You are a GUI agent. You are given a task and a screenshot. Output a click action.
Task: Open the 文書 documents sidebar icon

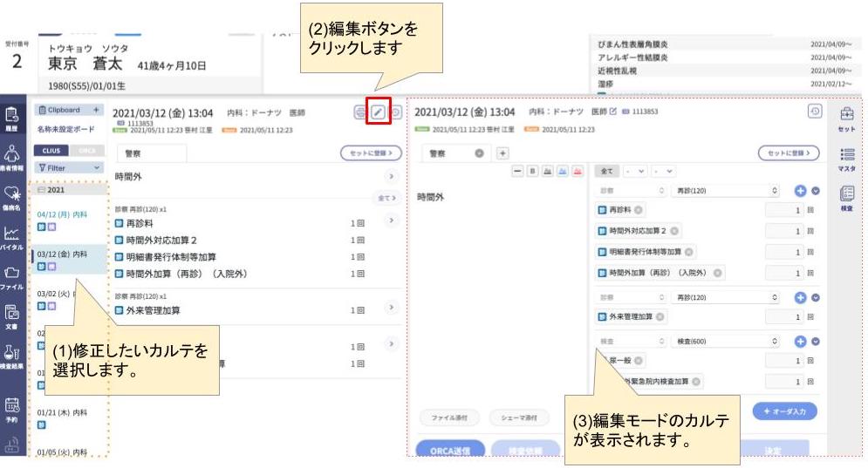pyautogui.click(x=11, y=317)
